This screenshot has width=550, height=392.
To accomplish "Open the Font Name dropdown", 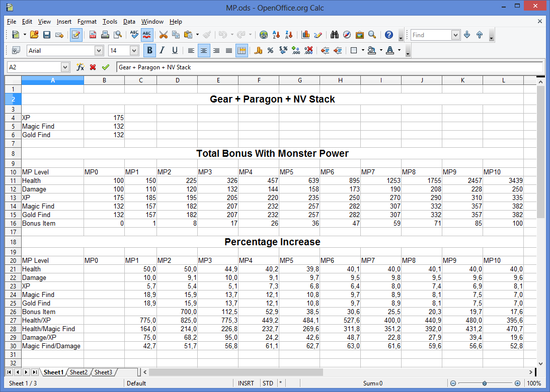I will pyautogui.click(x=99, y=51).
